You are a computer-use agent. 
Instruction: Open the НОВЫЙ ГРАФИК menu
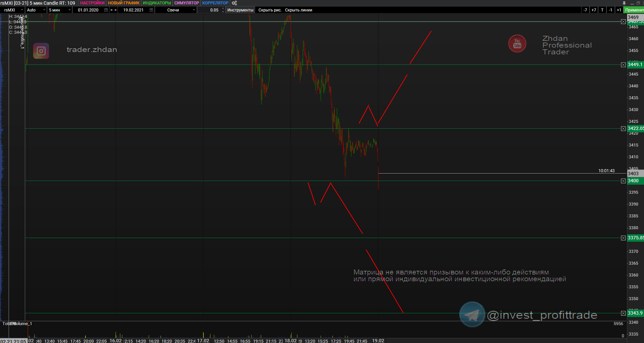click(x=124, y=3)
